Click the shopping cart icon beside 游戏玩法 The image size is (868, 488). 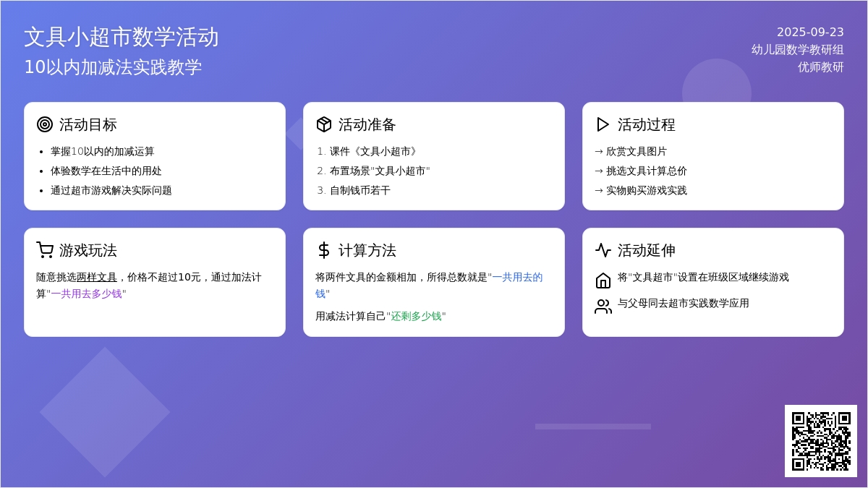45,250
